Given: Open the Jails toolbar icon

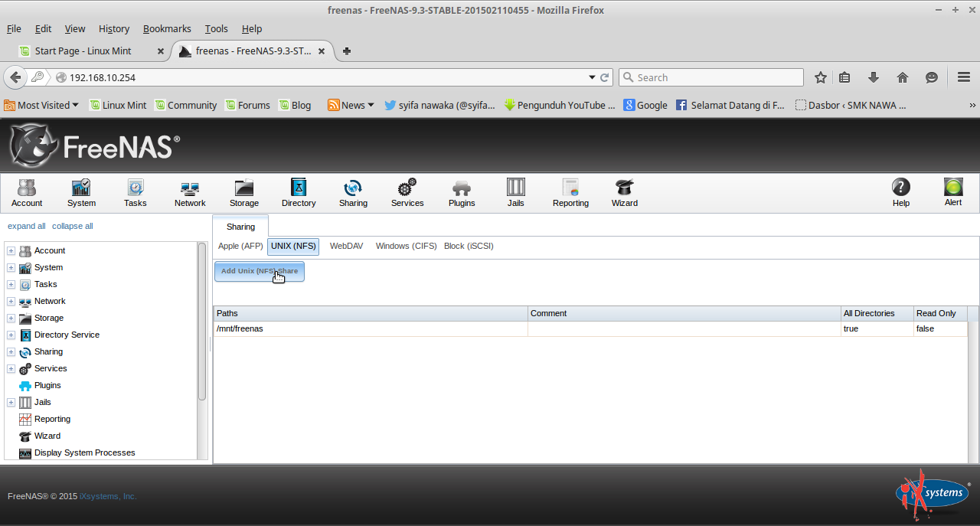Looking at the screenshot, I should pyautogui.click(x=515, y=191).
